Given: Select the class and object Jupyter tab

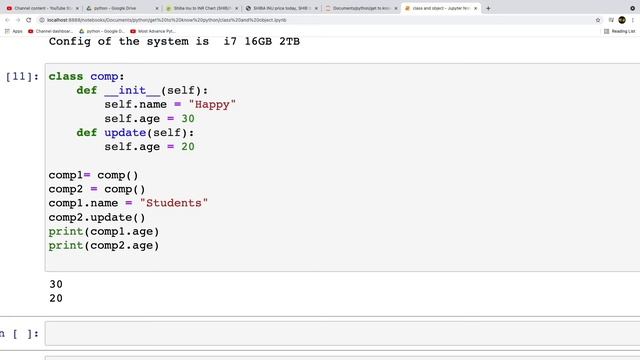Looking at the screenshot, I should point(440,8).
